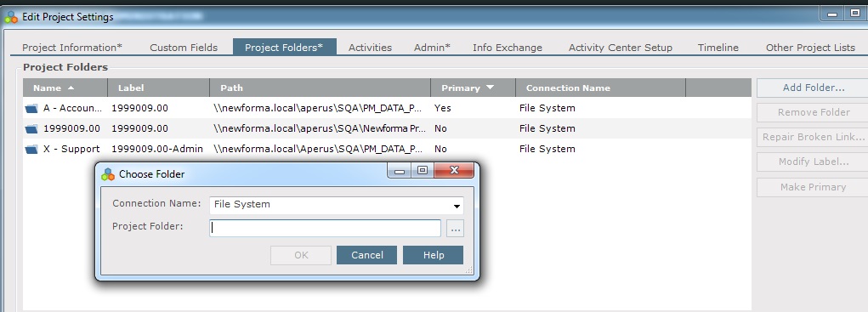Sort by Name column header
This screenshot has width=868, height=312.
coord(65,88)
